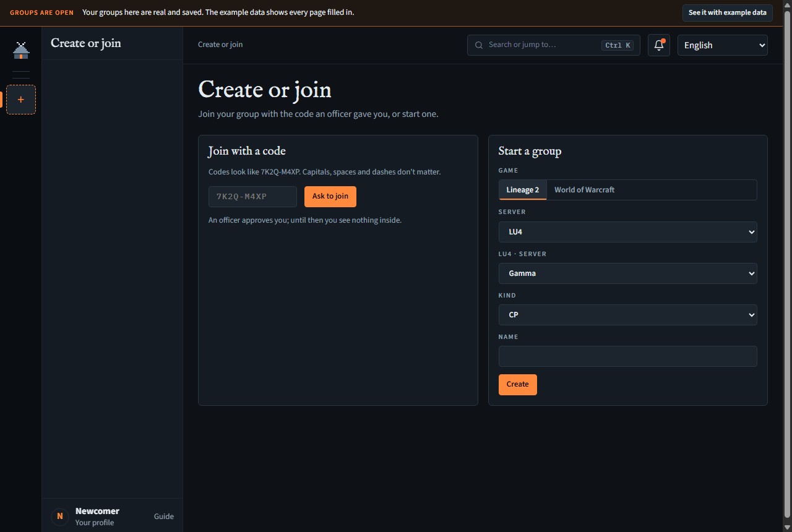Viewport: 792px width, 532px height.
Task: Open the English language selector
Action: click(x=723, y=45)
